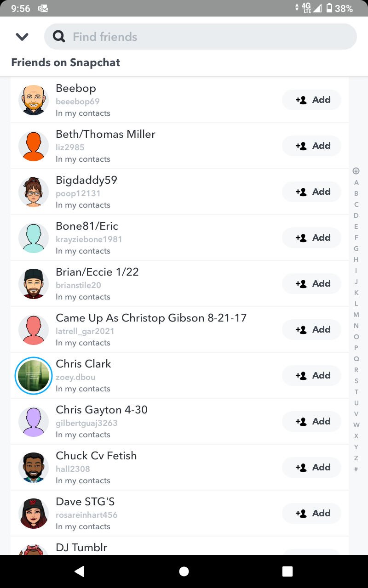Screen dimensions: 368x588
Task: Add Beebop as a friend
Action: (311, 100)
